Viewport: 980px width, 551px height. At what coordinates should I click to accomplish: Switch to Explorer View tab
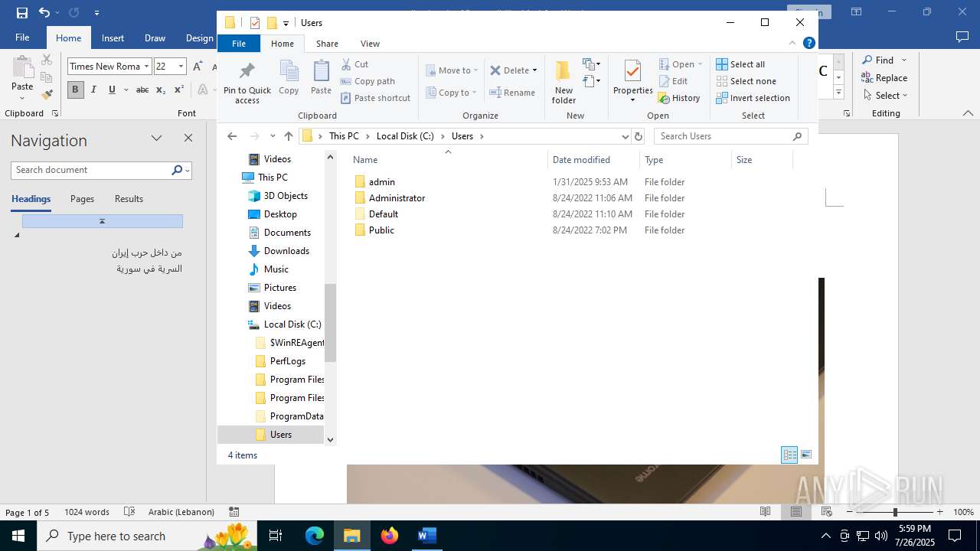coord(370,44)
